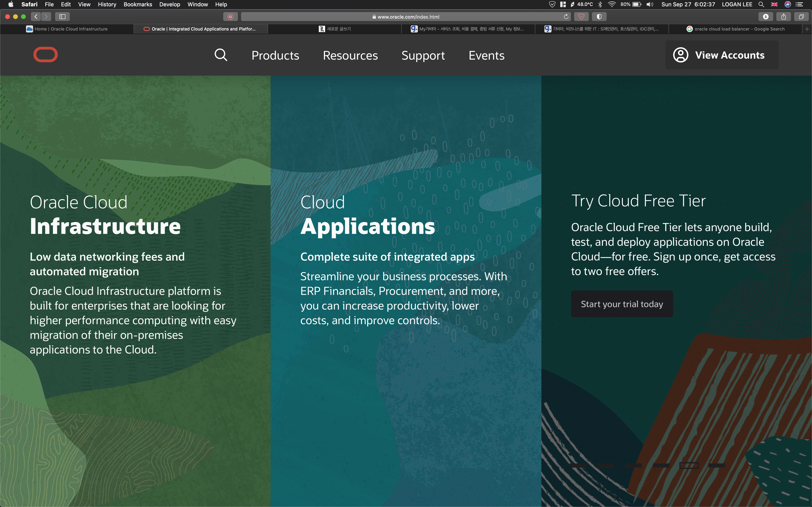Select the last carousel slide indicator
Image resolution: width=812 pixels, height=507 pixels.
point(717,465)
